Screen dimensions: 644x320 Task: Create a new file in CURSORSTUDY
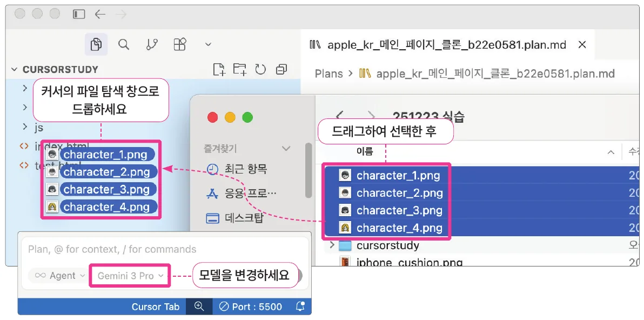point(219,69)
